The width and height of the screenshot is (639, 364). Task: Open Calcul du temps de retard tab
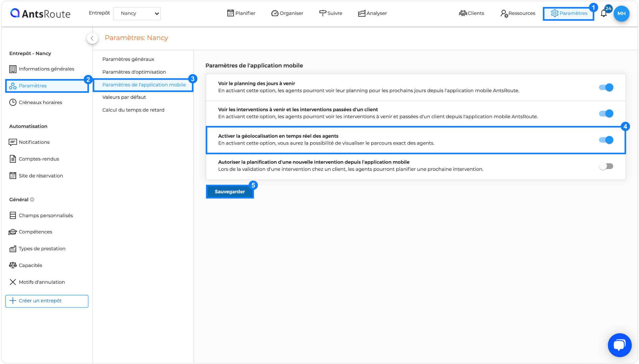tap(133, 110)
